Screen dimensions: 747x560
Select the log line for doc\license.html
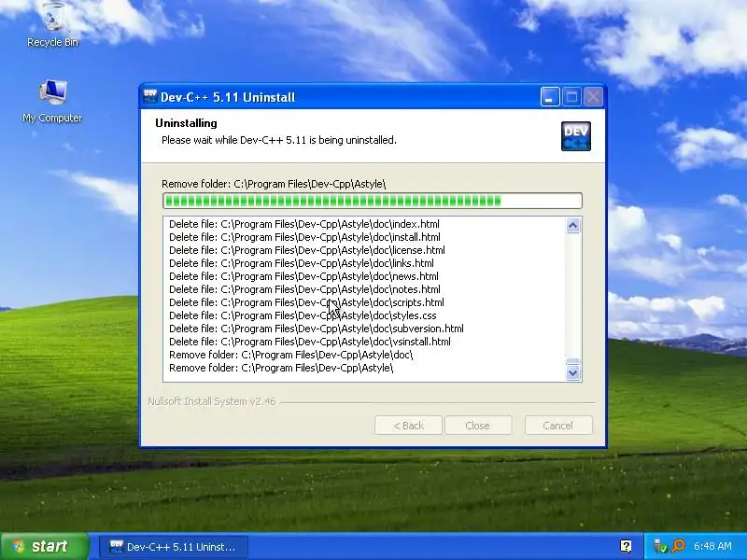click(307, 250)
